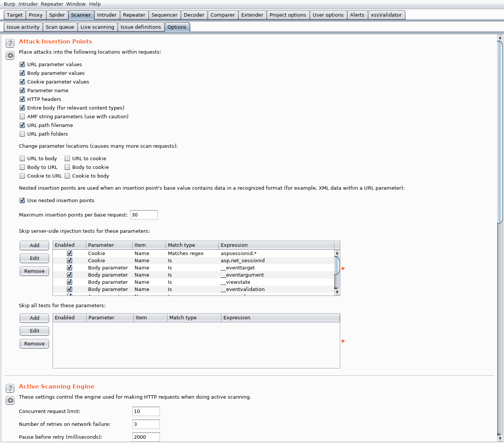This screenshot has height=444, width=504.
Task: Switch to the Proxy tab
Action: click(36, 15)
